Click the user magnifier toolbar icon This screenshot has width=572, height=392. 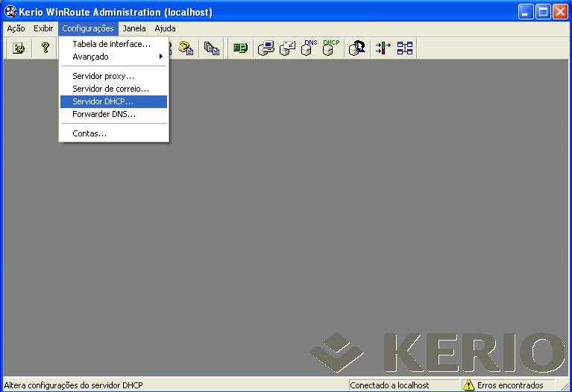(357, 48)
